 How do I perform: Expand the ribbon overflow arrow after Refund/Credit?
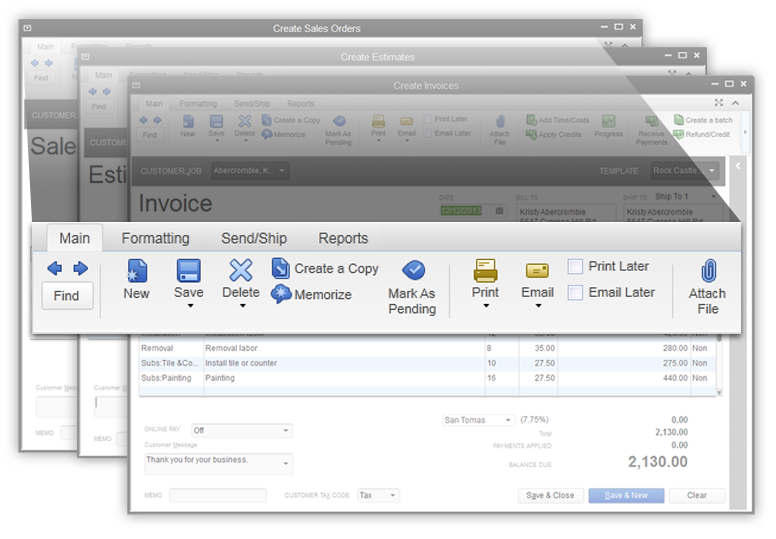point(745,132)
